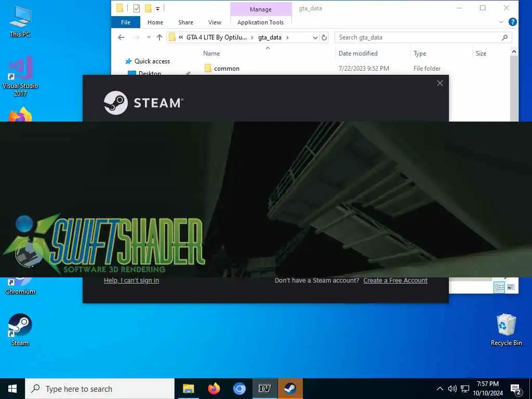The image size is (532, 399).
Task: Switch Explorer to details view
Action: coord(499,287)
